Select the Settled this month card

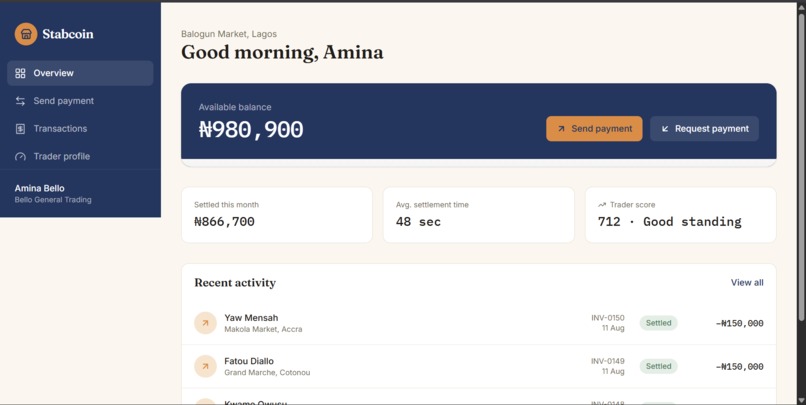coord(277,215)
